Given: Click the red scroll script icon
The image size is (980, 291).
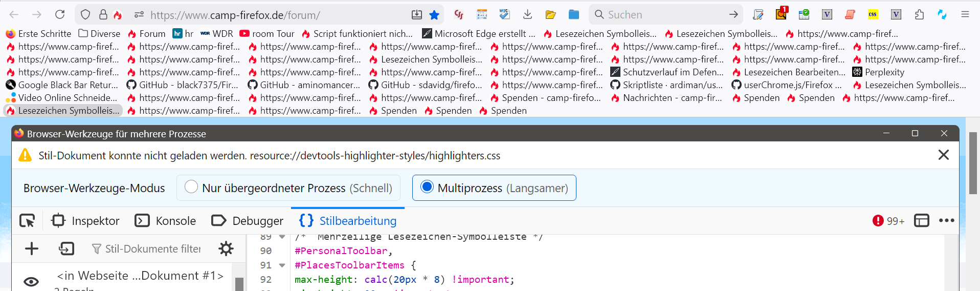Looking at the screenshot, I should [x=850, y=15].
